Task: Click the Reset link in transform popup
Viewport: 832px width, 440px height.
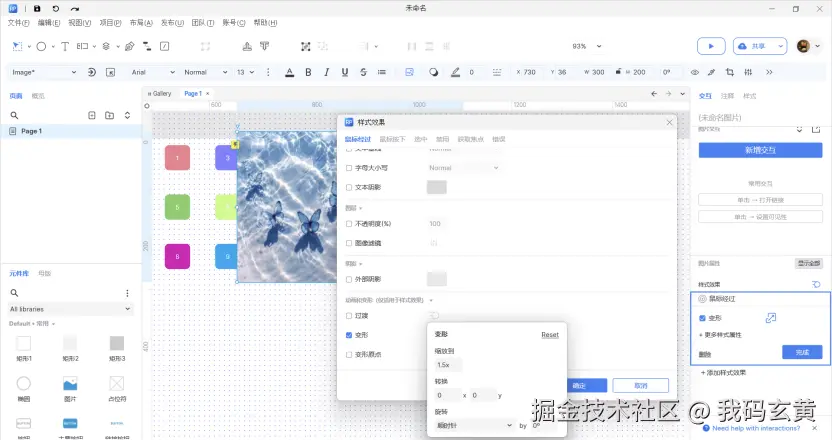Action: (550, 335)
